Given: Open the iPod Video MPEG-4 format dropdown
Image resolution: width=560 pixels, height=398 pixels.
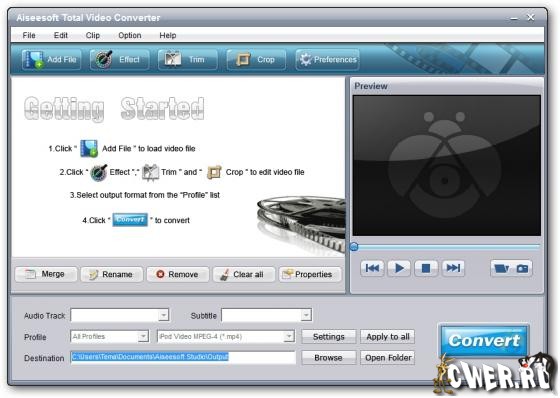Looking at the screenshot, I should coord(226,337).
